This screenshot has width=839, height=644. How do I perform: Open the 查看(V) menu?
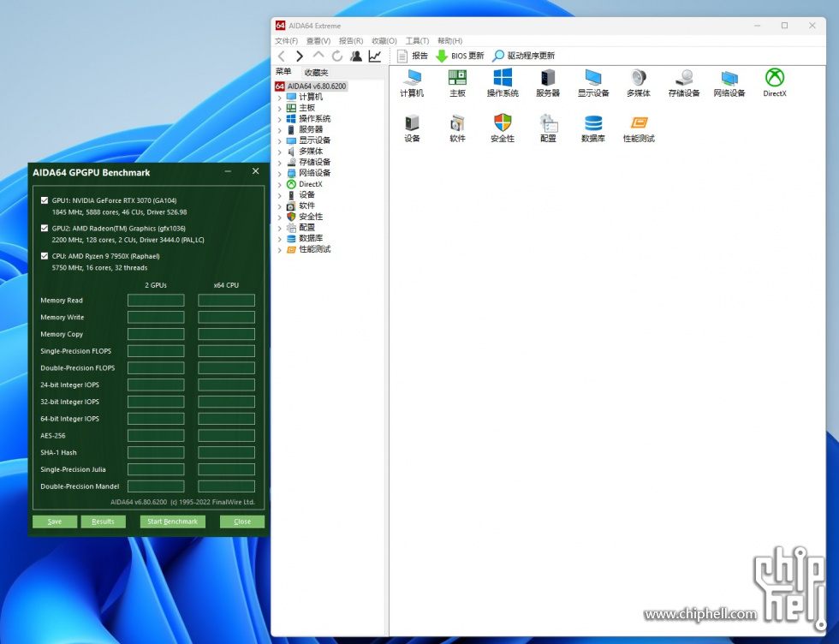(318, 41)
